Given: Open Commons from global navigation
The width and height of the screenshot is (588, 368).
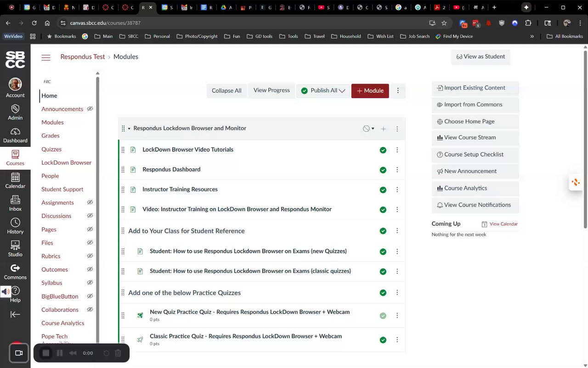Looking at the screenshot, I should pyautogui.click(x=15, y=272).
